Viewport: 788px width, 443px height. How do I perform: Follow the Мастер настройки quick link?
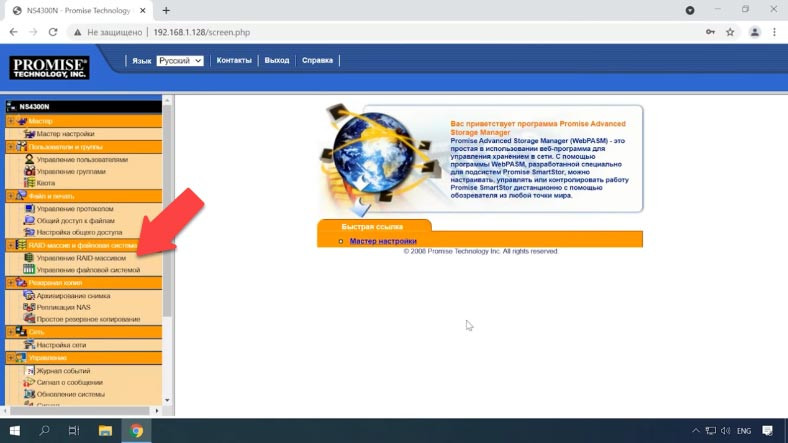(x=383, y=241)
